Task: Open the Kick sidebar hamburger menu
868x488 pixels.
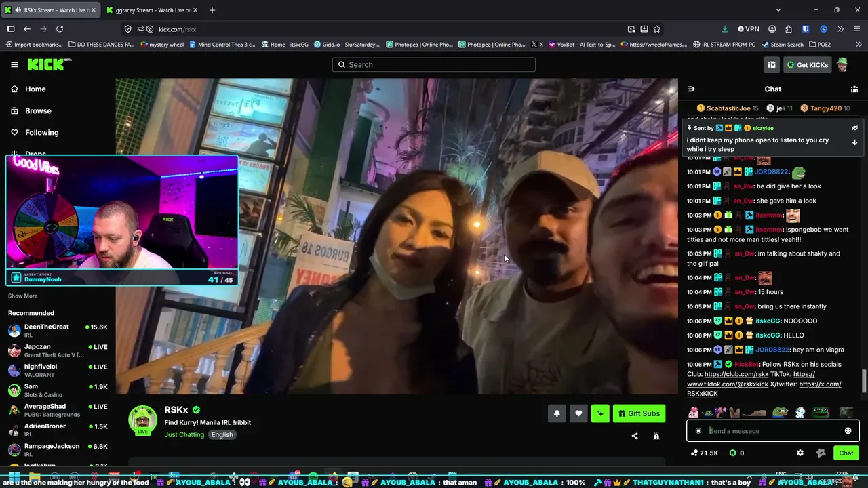Action: pyautogui.click(x=14, y=64)
